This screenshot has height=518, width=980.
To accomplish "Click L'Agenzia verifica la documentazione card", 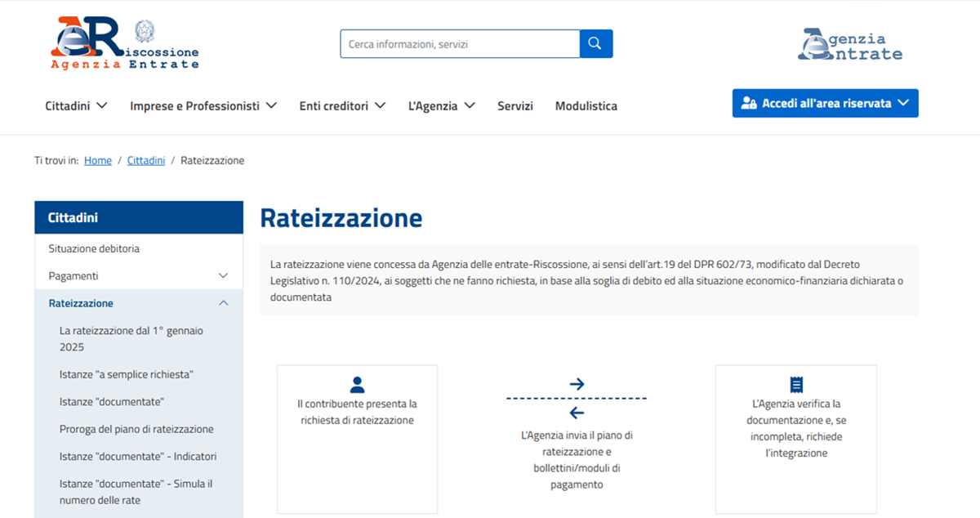I will click(796, 440).
